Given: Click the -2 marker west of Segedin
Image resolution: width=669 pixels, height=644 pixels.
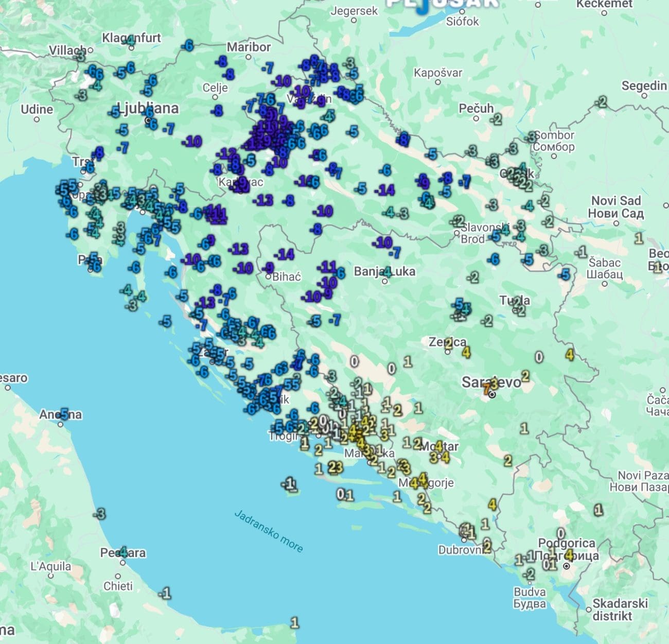Looking at the screenshot, I should tap(601, 102).
